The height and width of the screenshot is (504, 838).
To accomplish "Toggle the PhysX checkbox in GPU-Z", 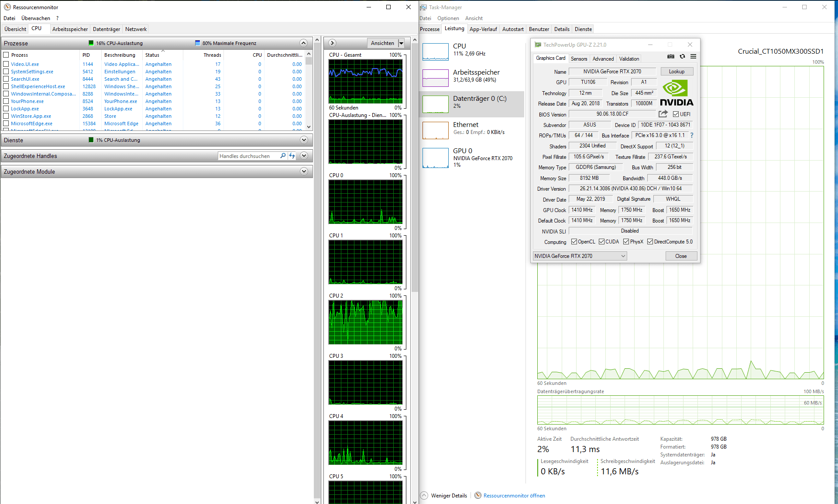I will [626, 242].
